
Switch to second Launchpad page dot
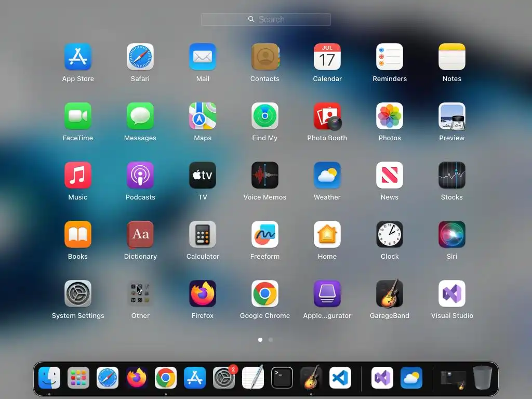(270, 340)
